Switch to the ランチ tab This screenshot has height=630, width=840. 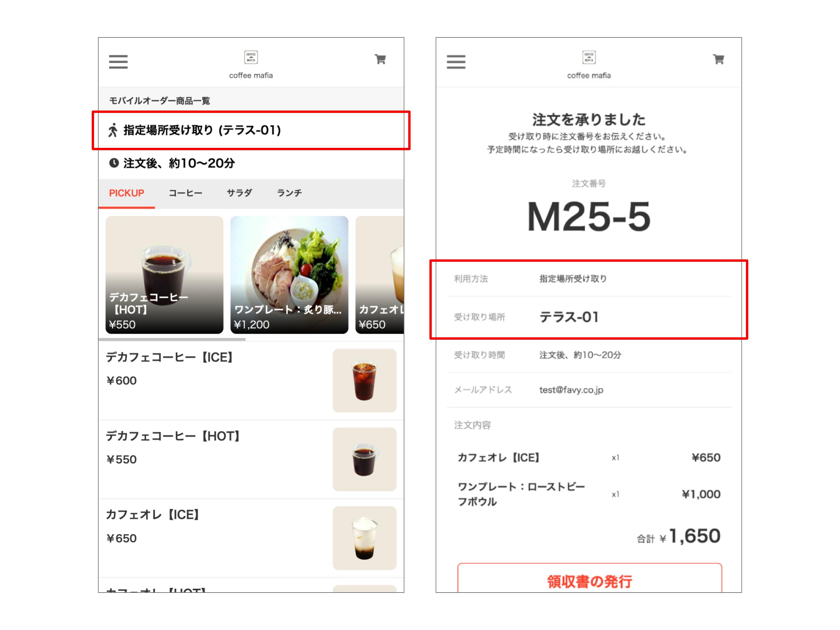(289, 193)
